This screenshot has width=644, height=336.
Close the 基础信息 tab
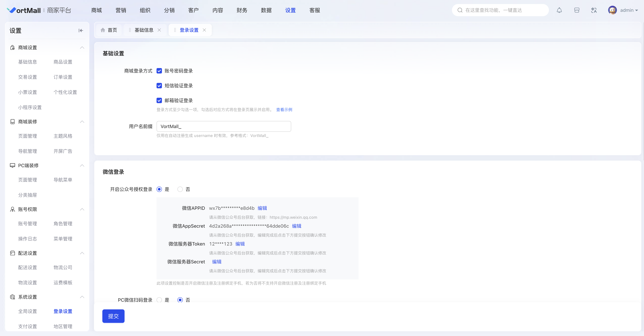point(159,30)
